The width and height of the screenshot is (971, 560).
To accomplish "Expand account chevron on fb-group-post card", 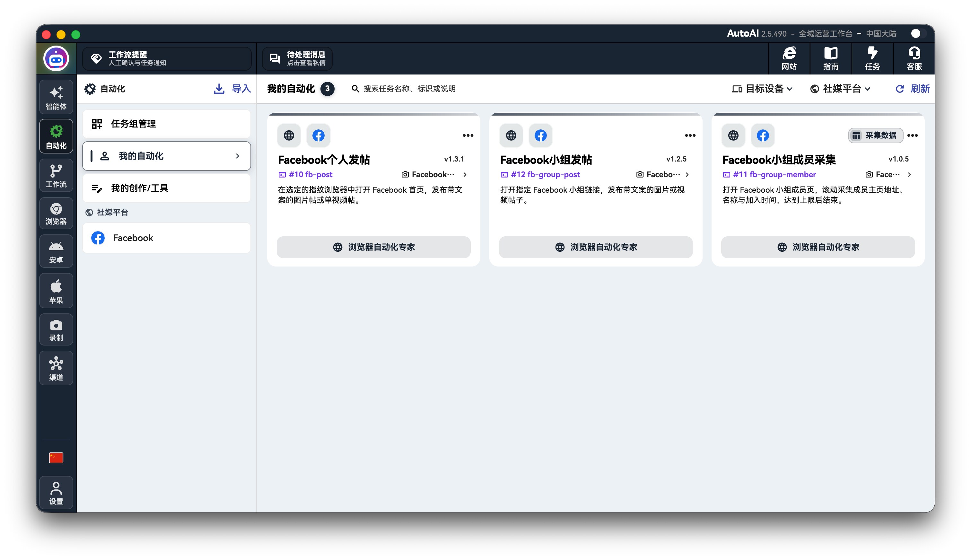I will click(x=687, y=175).
